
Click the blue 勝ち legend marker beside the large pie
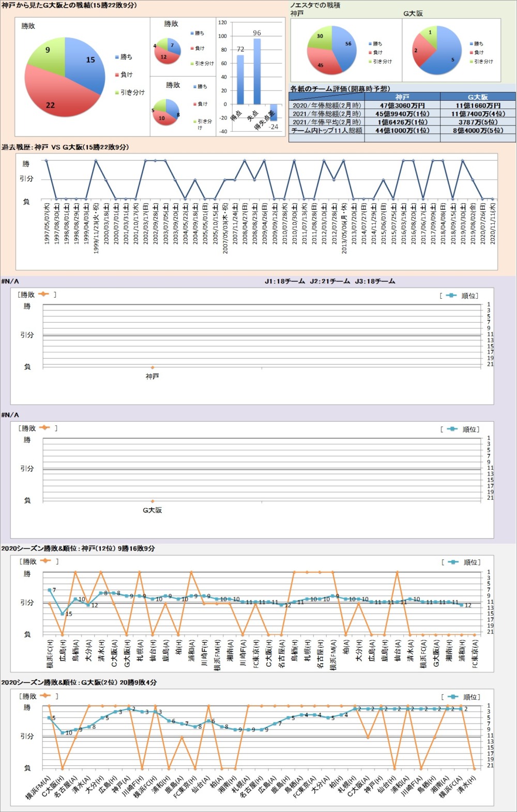pos(117,57)
